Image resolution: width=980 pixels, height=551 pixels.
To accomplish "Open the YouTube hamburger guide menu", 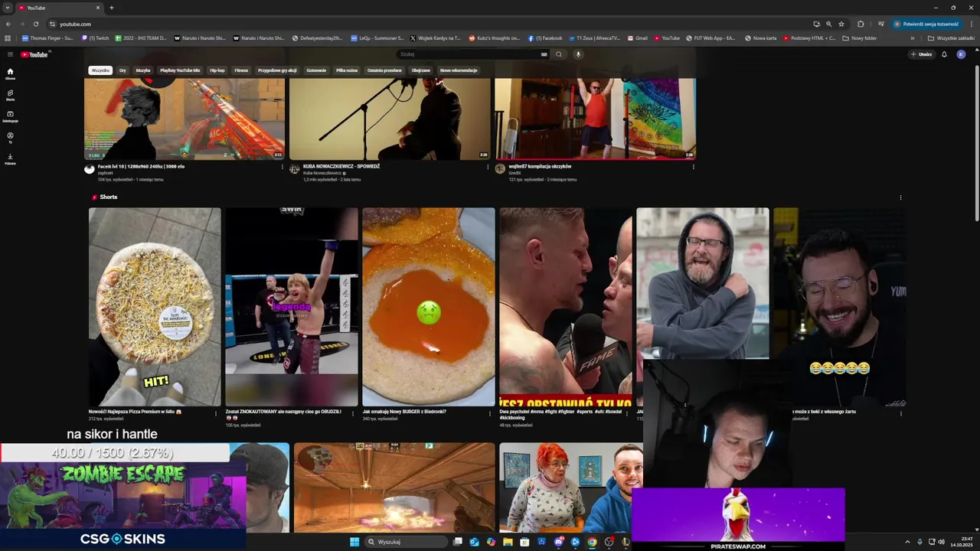I will click(10, 54).
